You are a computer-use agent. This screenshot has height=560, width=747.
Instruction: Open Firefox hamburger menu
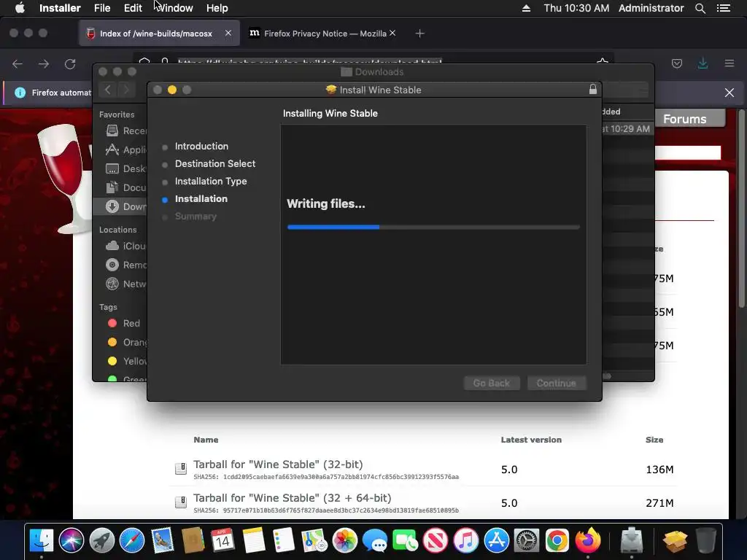[729, 63]
